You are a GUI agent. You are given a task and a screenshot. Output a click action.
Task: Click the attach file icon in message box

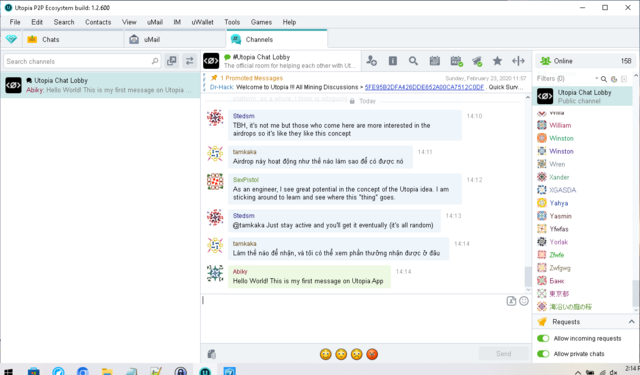511,301
